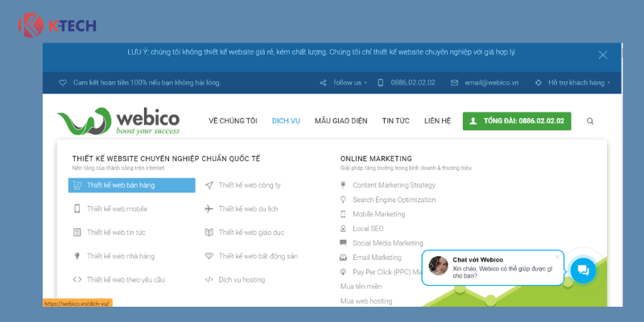Image resolution: width=644 pixels, height=322 pixels.
Task: Click the code icon beside Dịch vụ hosting
Action: tap(209, 279)
